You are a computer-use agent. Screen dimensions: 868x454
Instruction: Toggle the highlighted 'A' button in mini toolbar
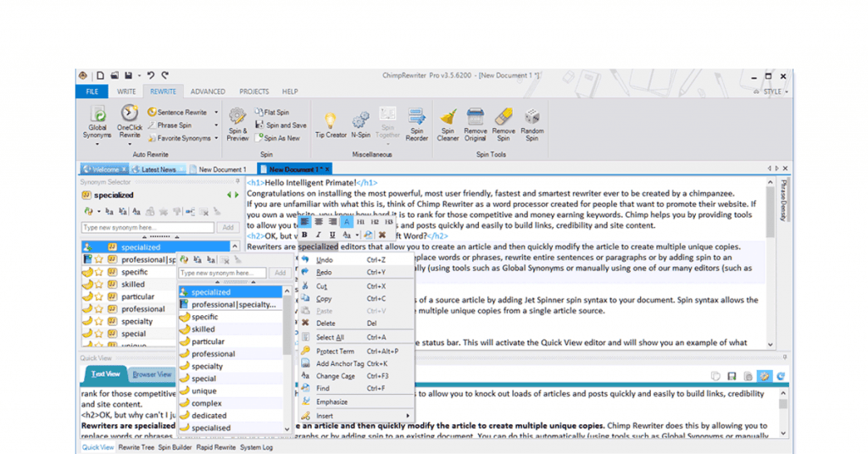(x=347, y=222)
